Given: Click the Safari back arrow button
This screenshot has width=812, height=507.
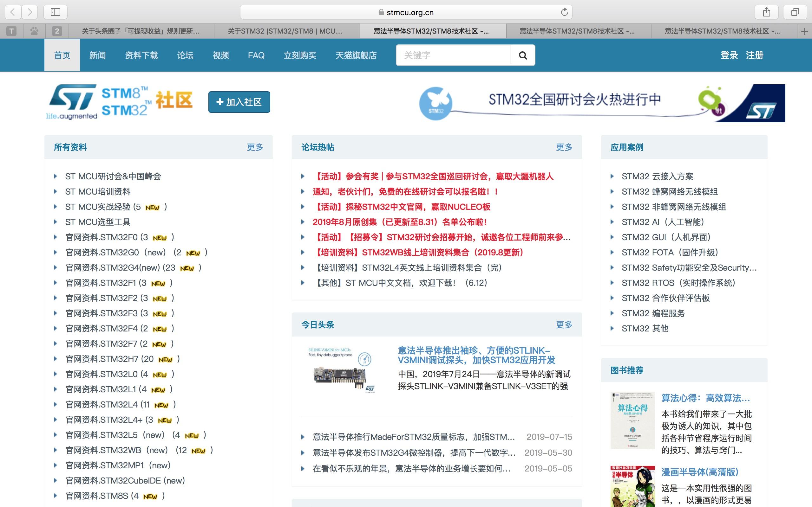Looking at the screenshot, I should tap(13, 12).
